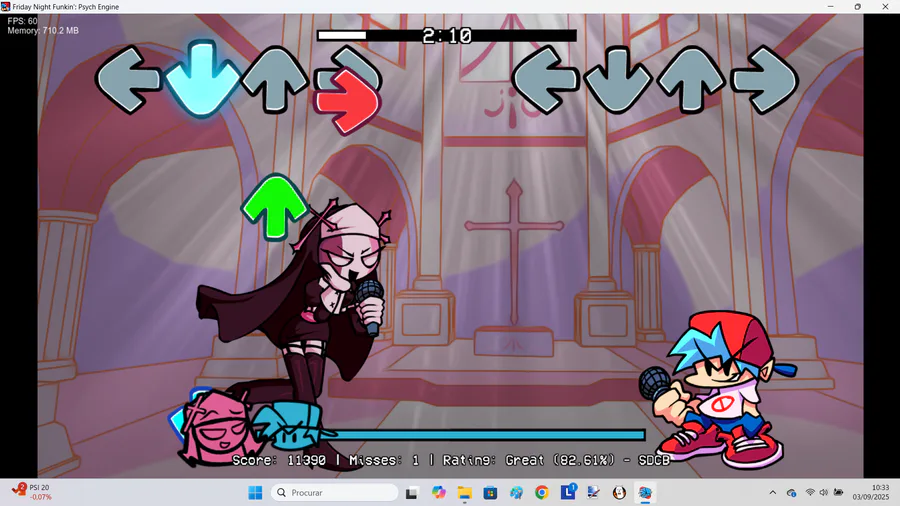Click the Psych Engine window title icon
Image resolution: width=900 pixels, height=506 pixels.
[x=6, y=7]
